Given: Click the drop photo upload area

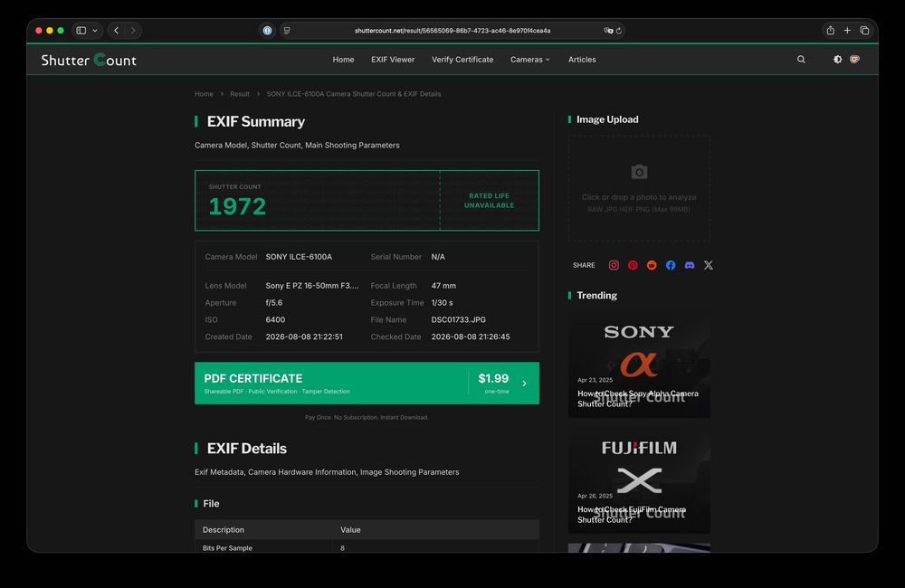Looking at the screenshot, I should [639, 189].
